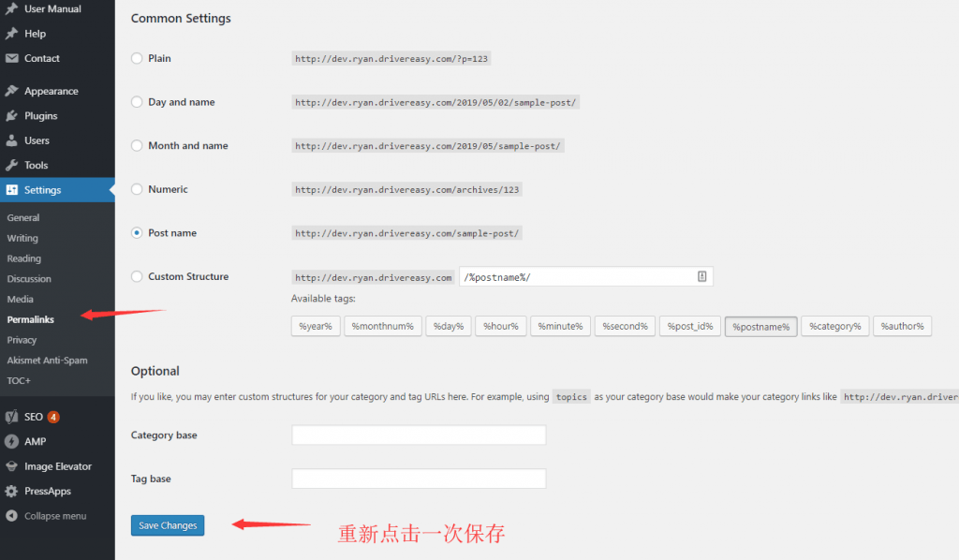Screen dimensions: 959x560
Task: Click the PressApps gear icon
Action: click(11, 491)
